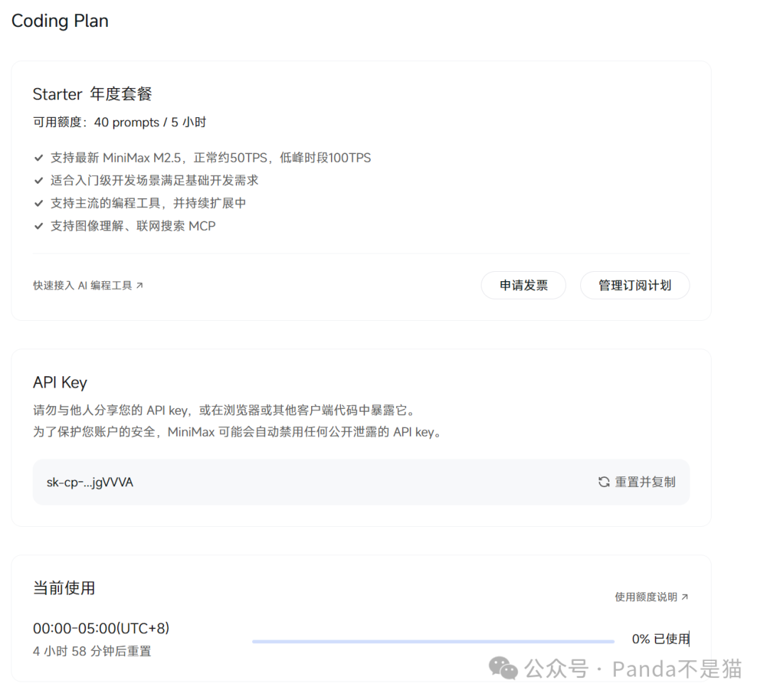The height and width of the screenshot is (700, 767).
Task: Click the 申请发票 button
Action: point(523,285)
